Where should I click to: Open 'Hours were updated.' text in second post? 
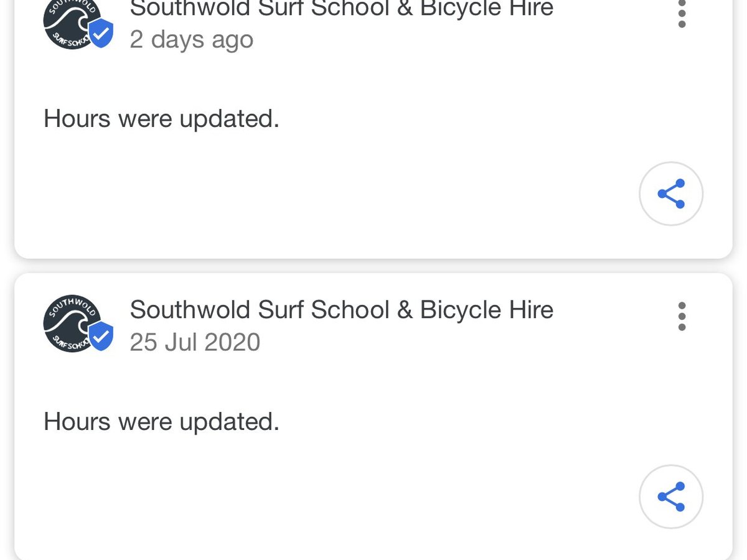[x=161, y=421]
